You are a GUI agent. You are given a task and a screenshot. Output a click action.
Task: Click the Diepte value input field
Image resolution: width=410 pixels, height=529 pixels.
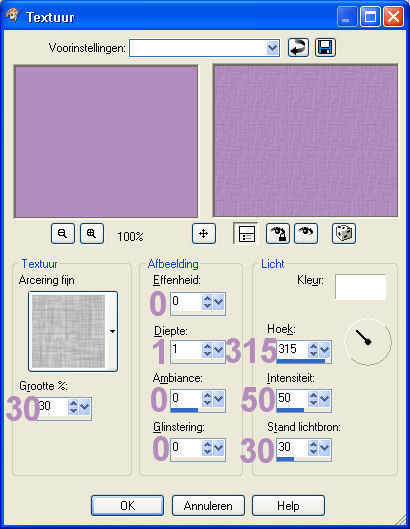click(x=187, y=350)
